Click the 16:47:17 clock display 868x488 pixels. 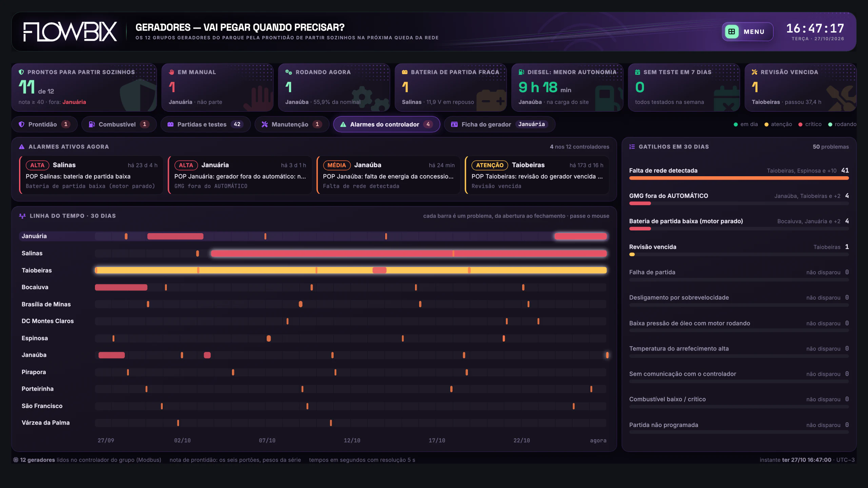point(815,28)
